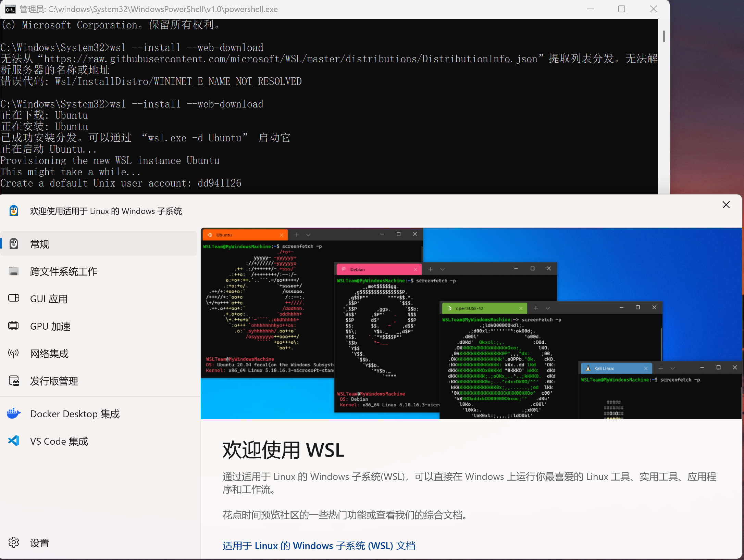
Task: Open the 网络集成 tab
Action: [x=49, y=354]
